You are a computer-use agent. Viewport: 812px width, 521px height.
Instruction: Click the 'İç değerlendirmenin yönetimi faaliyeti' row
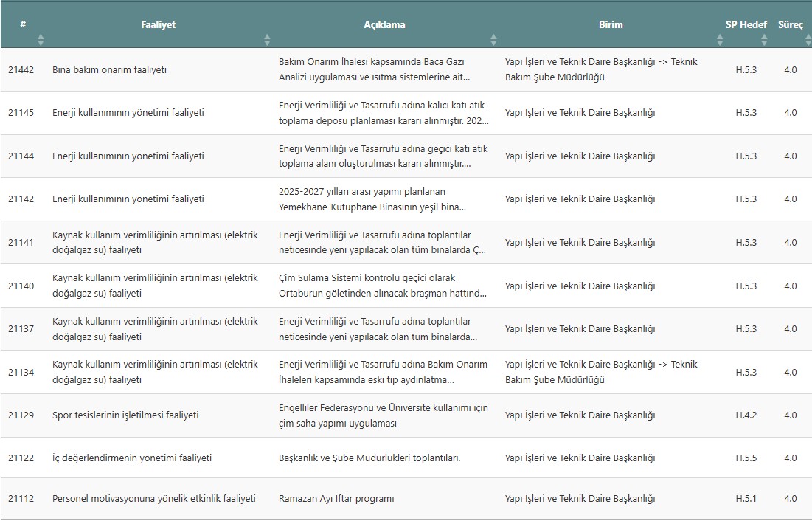pyautogui.click(x=132, y=458)
